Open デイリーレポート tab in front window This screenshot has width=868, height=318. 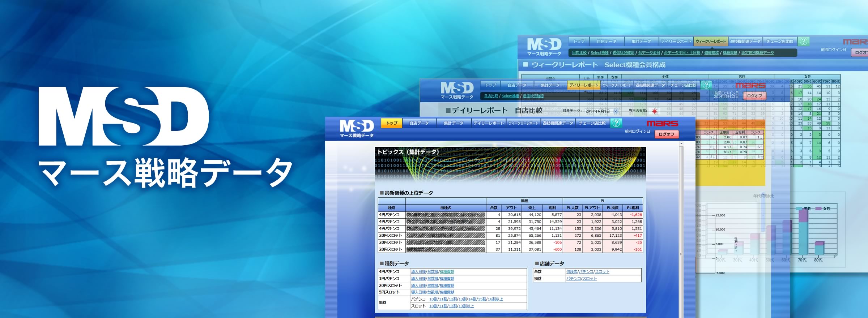[x=489, y=123]
